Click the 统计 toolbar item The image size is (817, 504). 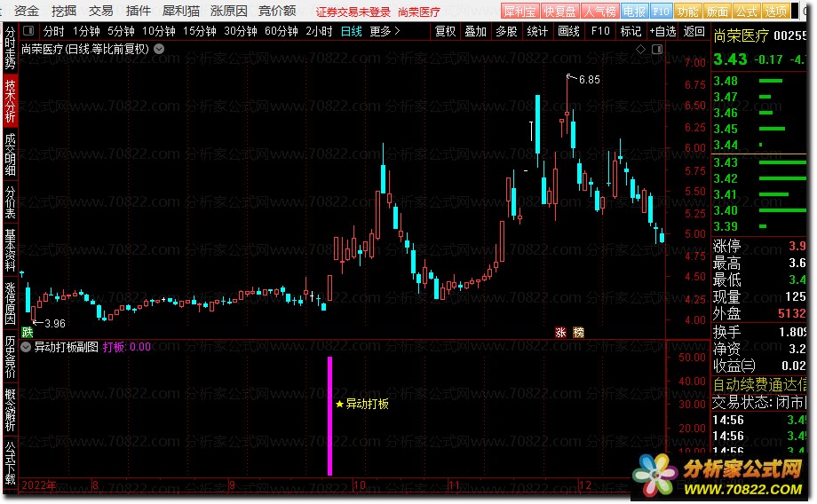click(x=537, y=31)
